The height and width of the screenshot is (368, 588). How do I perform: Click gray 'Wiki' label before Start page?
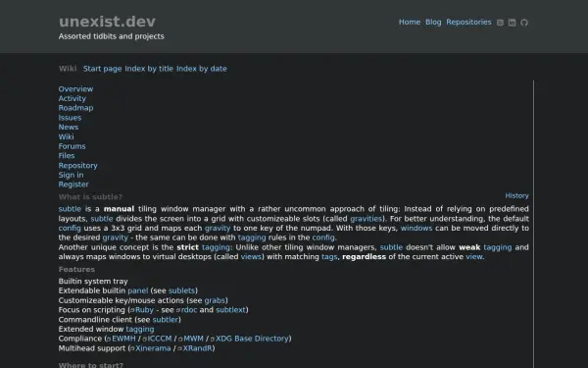point(68,69)
